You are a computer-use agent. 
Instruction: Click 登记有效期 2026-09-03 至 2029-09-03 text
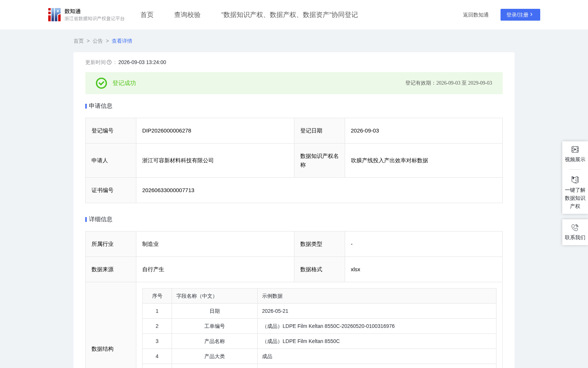point(449,83)
